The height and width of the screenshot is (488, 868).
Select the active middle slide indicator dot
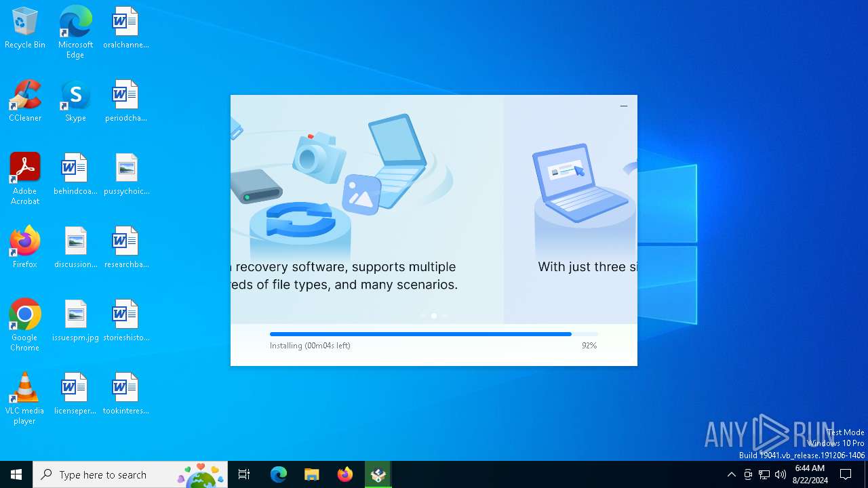pos(434,316)
